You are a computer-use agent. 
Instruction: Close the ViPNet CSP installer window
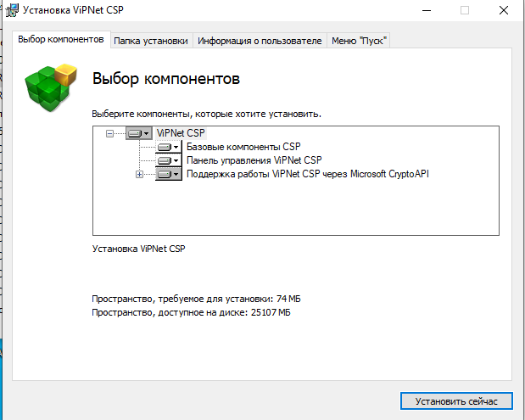pyautogui.click(x=505, y=11)
